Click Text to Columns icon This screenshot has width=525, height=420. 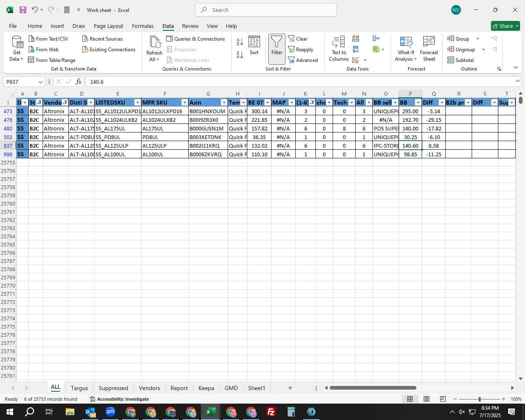339,42
